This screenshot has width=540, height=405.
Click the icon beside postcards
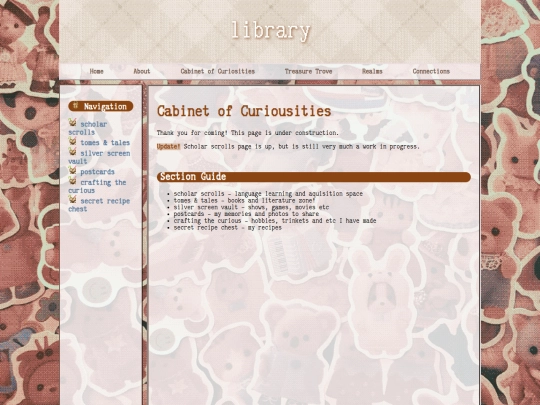point(72,170)
